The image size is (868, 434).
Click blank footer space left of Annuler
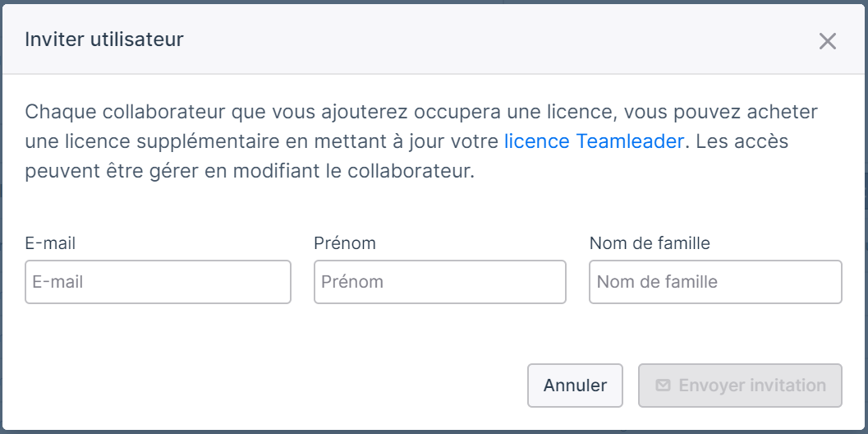click(x=266, y=386)
